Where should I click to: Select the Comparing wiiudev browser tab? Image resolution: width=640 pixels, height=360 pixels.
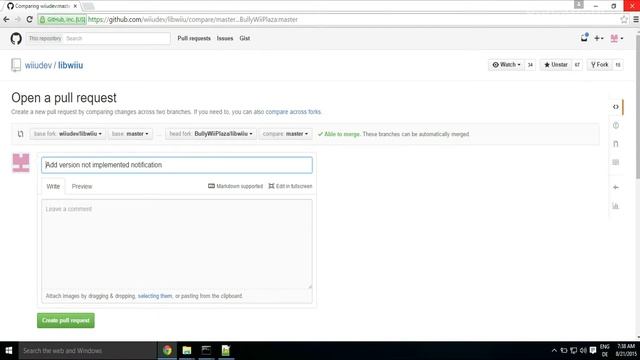(x=41, y=6)
